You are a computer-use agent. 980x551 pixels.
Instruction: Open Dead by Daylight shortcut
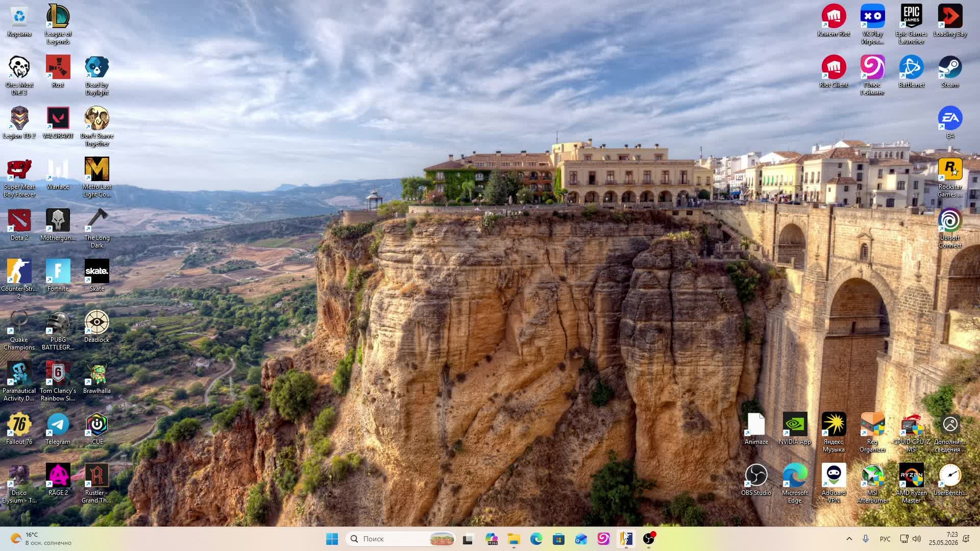click(x=97, y=76)
